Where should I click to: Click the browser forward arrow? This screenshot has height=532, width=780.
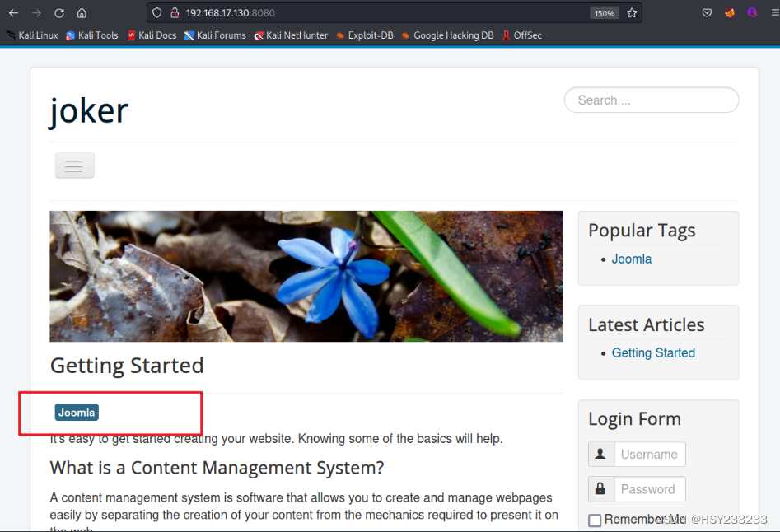tap(36, 13)
